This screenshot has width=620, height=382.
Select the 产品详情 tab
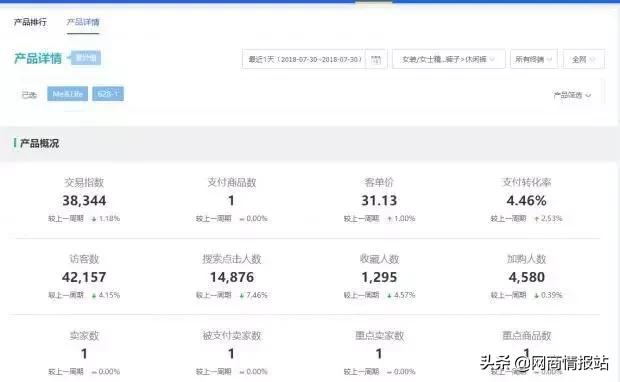pos(83,22)
